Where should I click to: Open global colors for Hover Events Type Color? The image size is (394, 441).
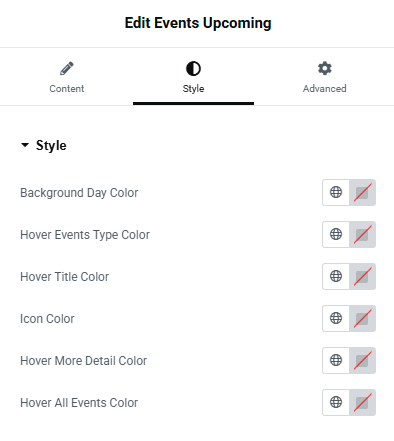336,234
